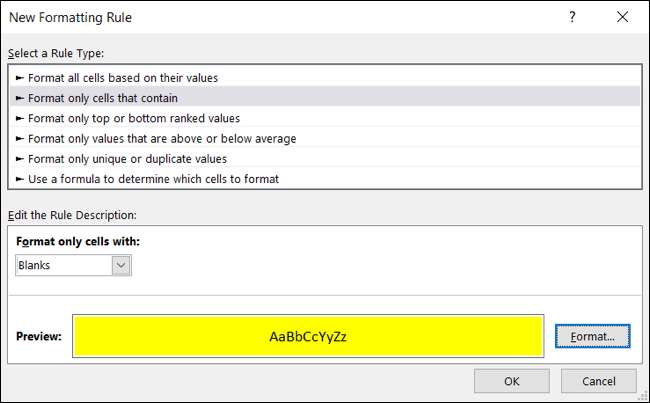Screen dimensions: 650x403
Task: Click the 'Edit the Rule Description:' label
Action: [73, 215]
